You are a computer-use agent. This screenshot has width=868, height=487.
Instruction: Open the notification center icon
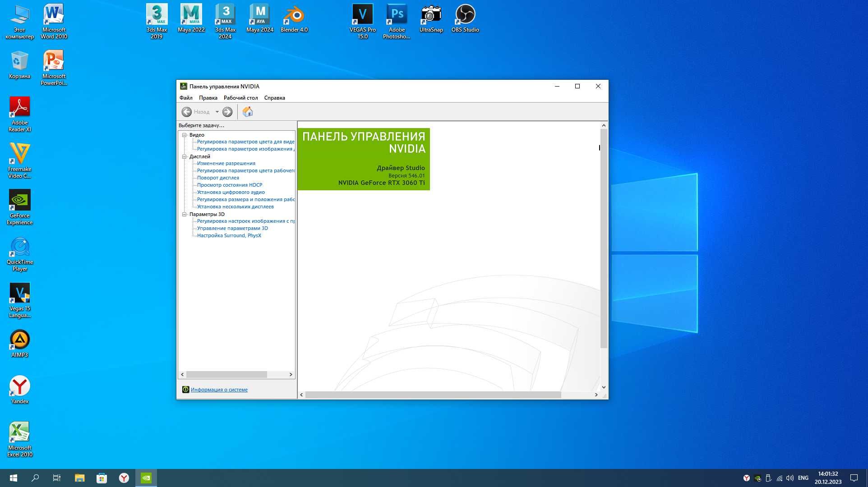[854, 478]
